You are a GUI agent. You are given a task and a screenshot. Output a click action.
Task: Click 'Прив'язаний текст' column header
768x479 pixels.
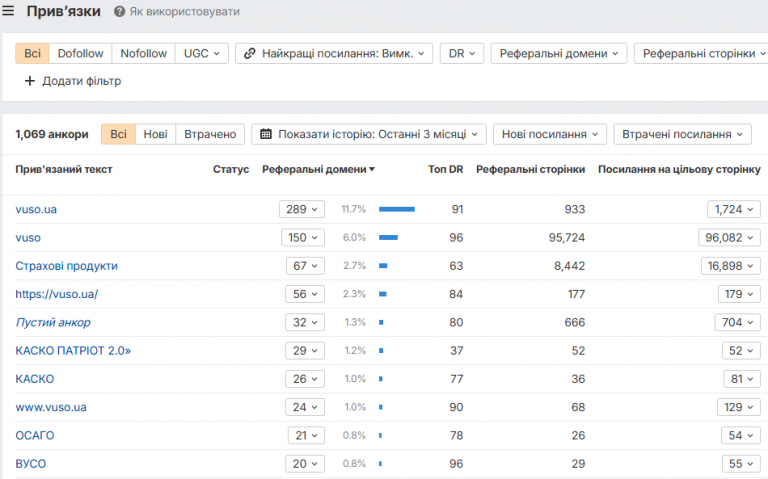point(64,169)
